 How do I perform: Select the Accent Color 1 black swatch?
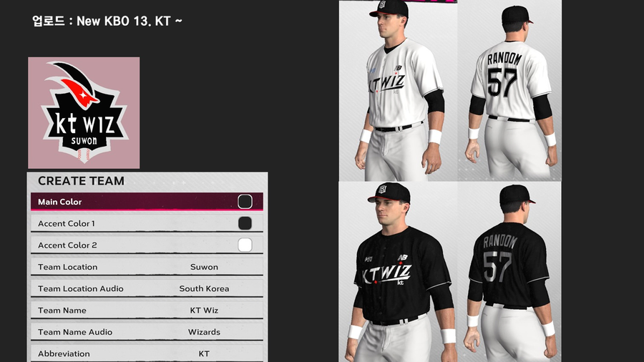click(x=245, y=223)
